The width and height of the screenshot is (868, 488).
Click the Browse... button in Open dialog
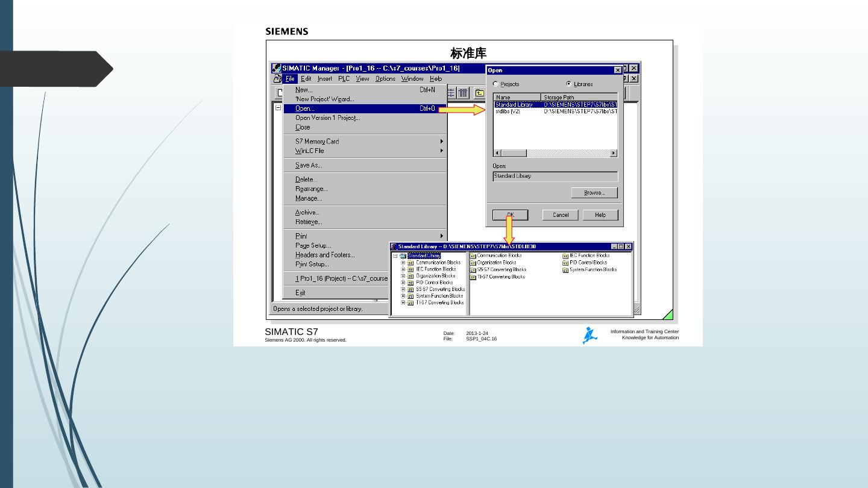click(594, 193)
